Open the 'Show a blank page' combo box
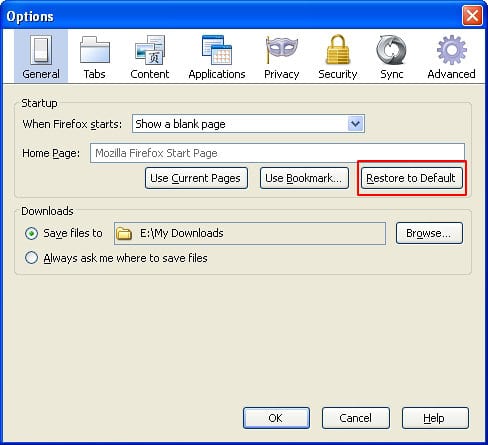The height and width of the screenshot is (445, 488). coord(248,124)
